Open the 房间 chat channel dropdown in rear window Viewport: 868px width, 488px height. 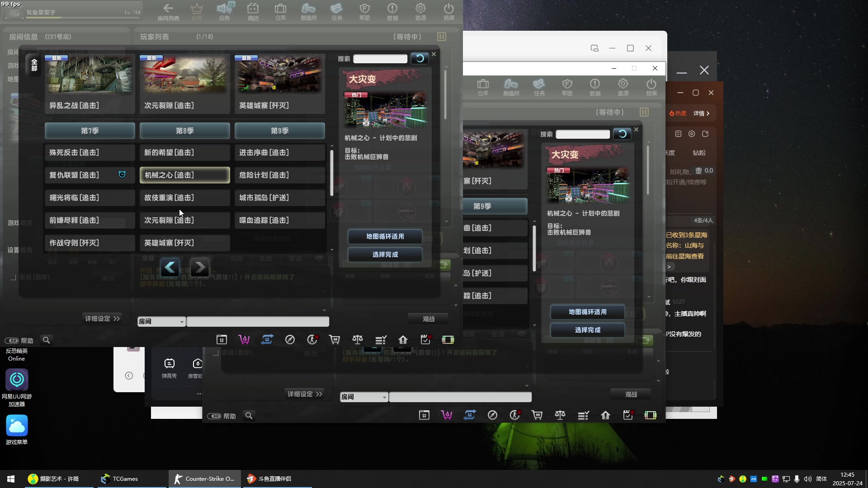tap(363, 397)
